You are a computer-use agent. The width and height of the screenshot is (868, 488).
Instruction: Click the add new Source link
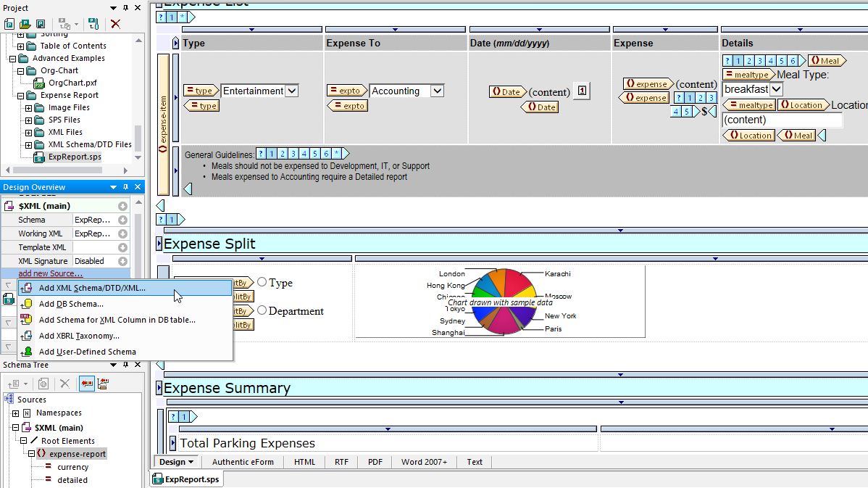tap(51, 273)
